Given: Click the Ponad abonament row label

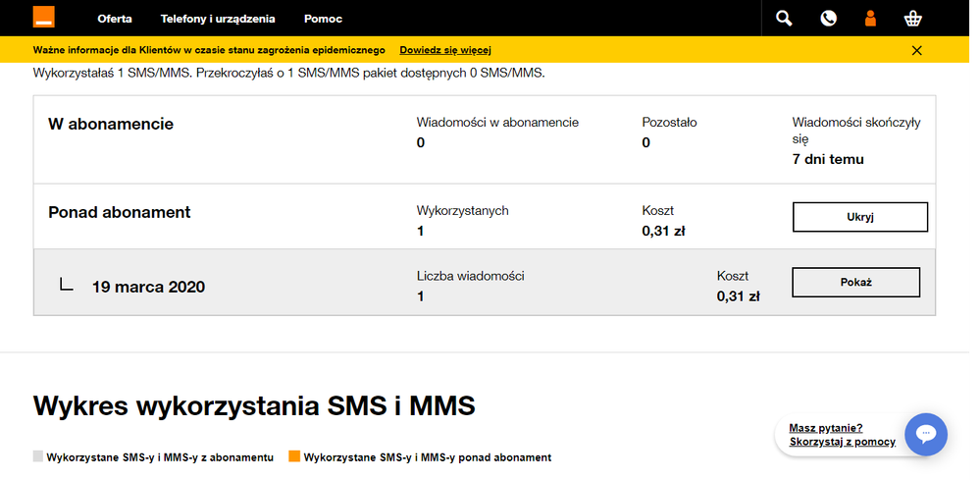Looking at the screenshot, I should [x=119, y=212].
